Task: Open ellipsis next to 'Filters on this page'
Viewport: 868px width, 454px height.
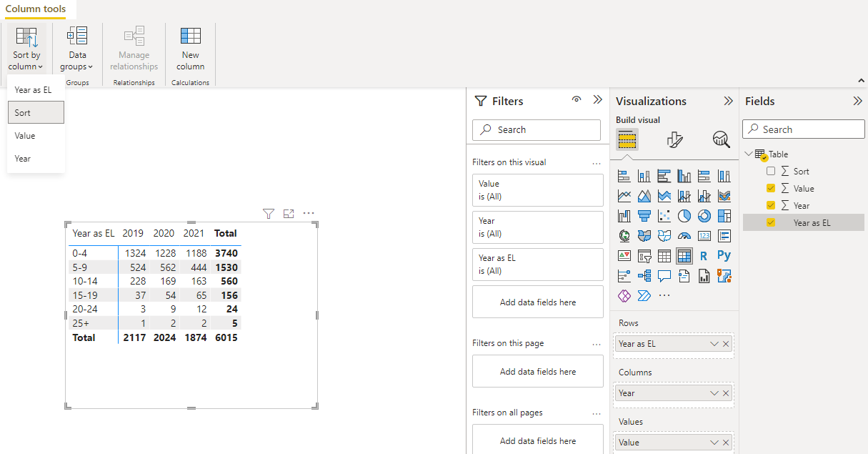Action: 597,344
